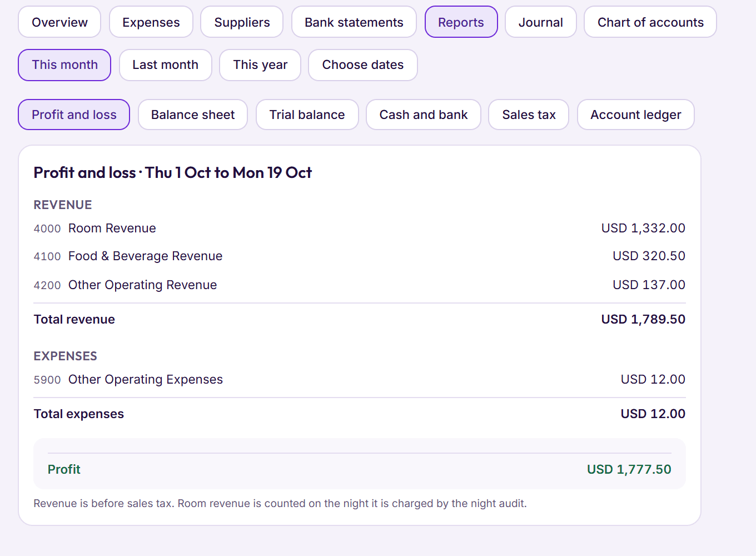This screenshot has height=556, width=756.
Task: Select the Reports tab
Action: 461,22
